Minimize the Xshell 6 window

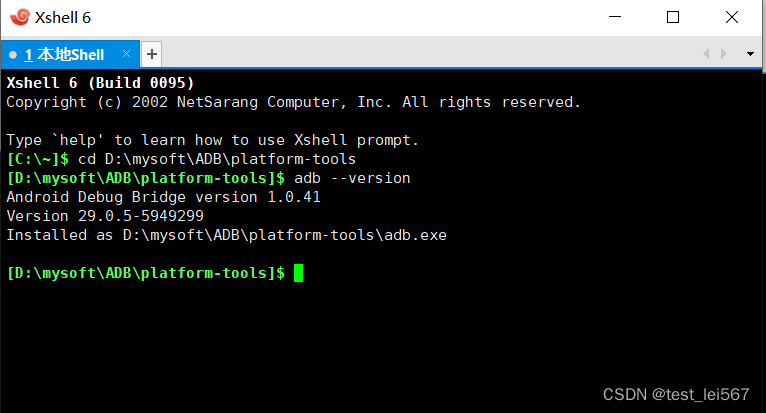(x=615, y=17)
